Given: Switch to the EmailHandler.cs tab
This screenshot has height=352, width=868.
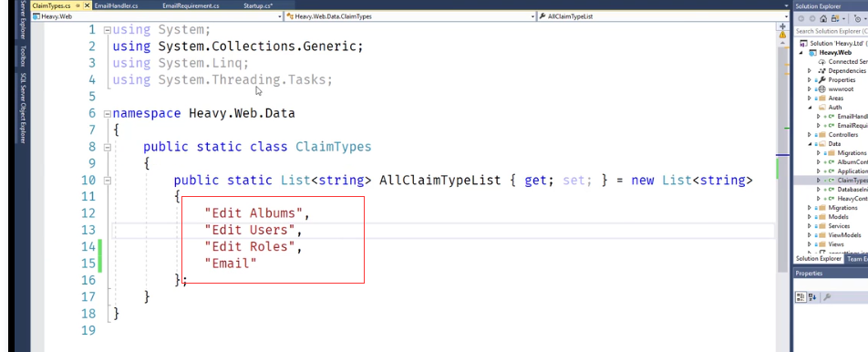Looking at the screenshot, I should tap(117, 5).
